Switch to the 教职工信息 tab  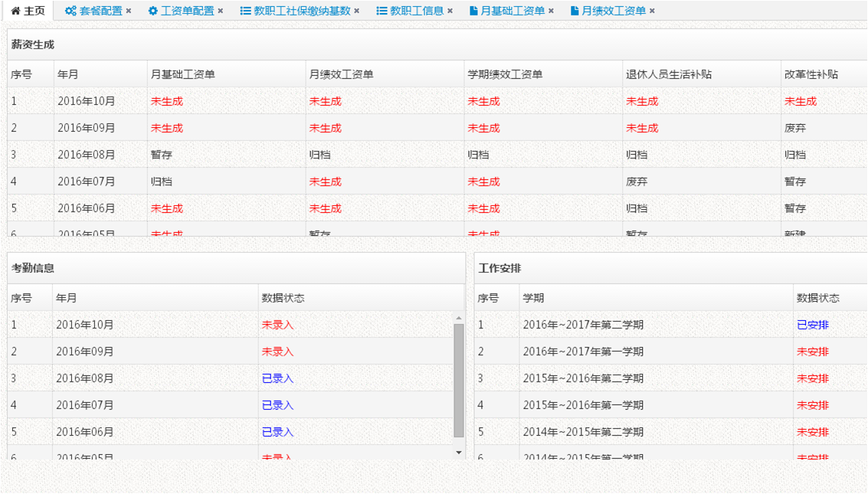point(417,11)
